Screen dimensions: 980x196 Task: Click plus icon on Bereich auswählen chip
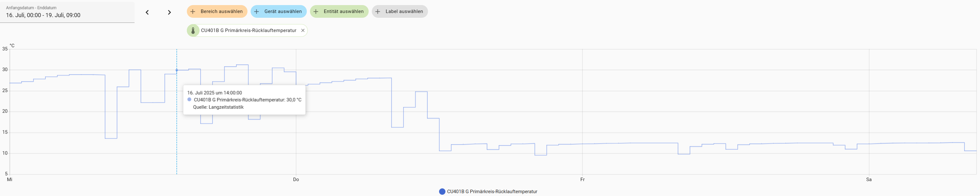coord(193,11)
